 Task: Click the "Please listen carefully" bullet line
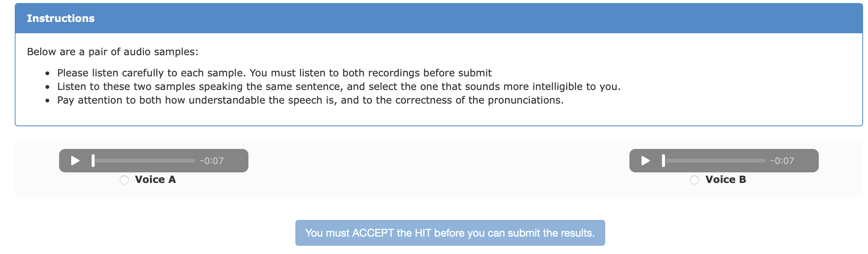pyautogui.click(x=274, y=73)
